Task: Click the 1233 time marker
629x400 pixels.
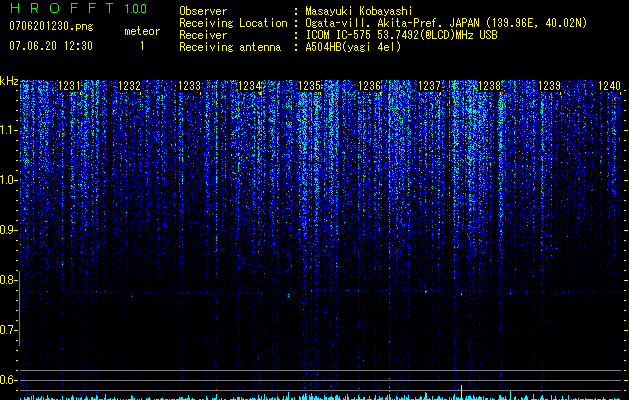Action: click(x=189, y=86)
